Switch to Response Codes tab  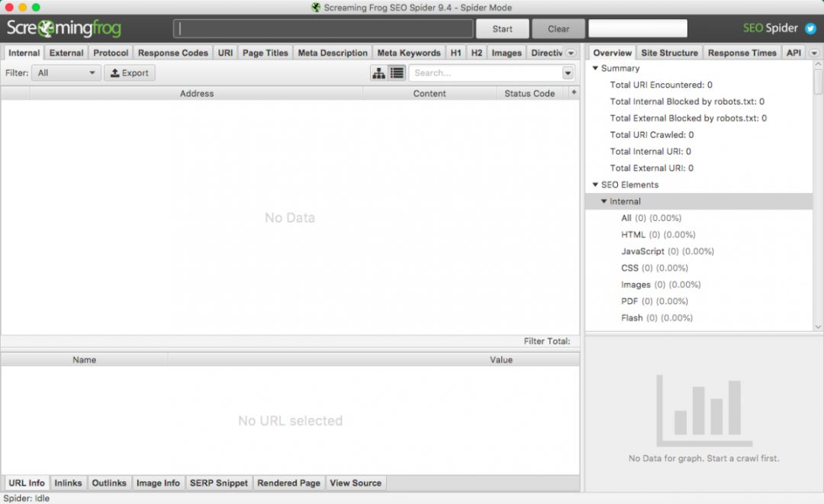(x=173, y=53)
